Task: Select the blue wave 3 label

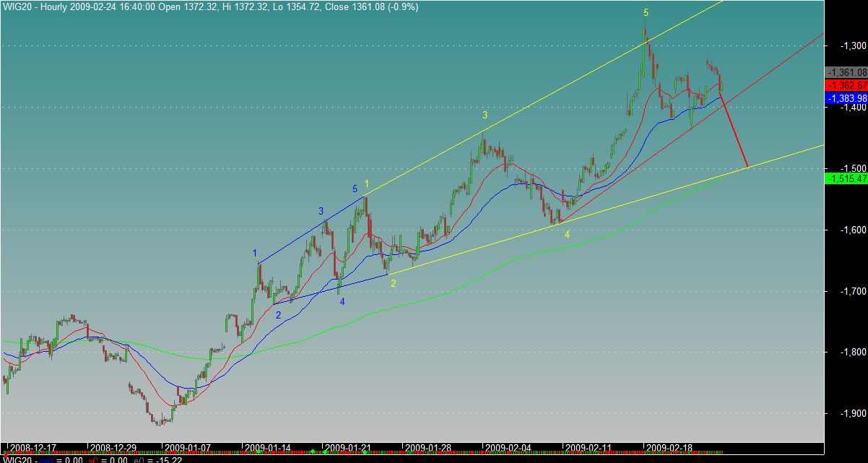Action: (321, 211)
